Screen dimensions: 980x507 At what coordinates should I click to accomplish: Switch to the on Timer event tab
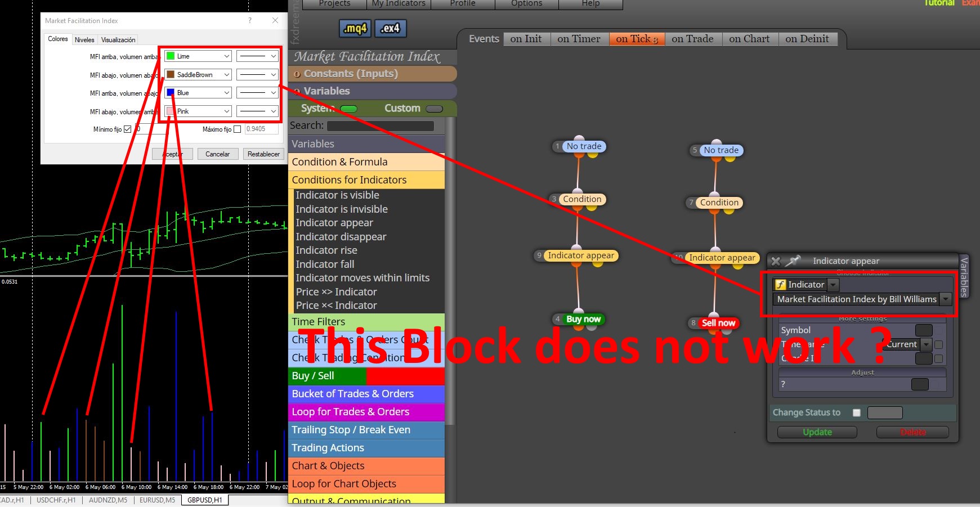[579, 39]
